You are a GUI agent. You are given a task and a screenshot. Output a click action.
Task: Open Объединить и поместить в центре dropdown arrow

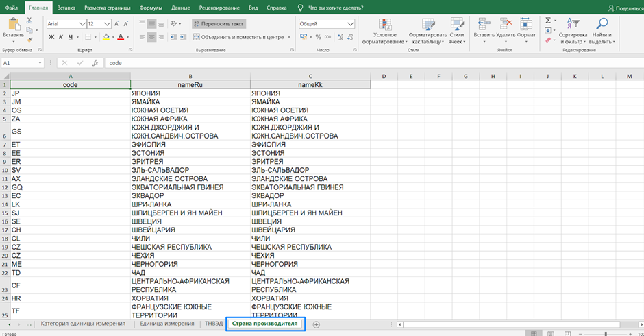[x=289, y=37]
